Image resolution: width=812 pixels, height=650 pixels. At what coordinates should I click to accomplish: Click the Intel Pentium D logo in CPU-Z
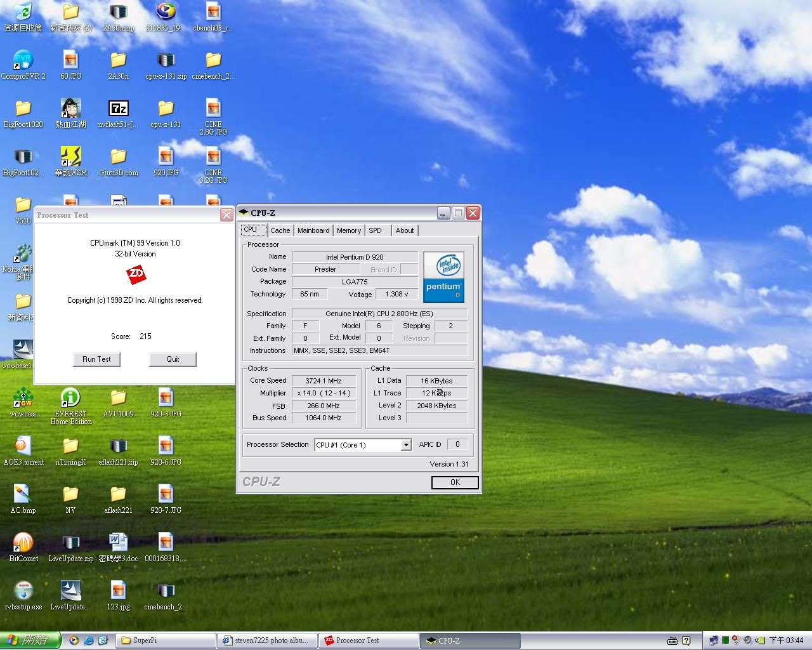click(x=443, y=276)
